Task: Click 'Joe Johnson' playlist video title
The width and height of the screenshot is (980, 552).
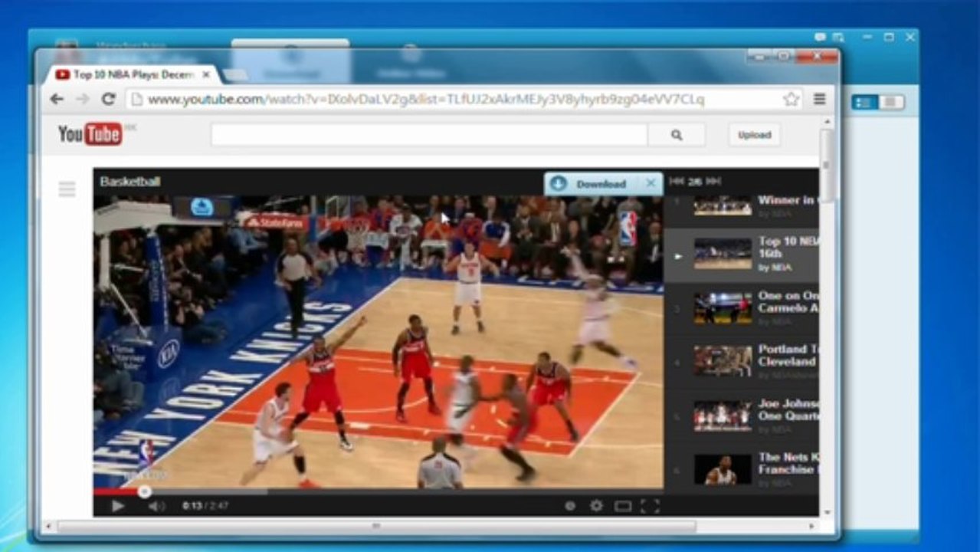Action: tap(788, 409)
